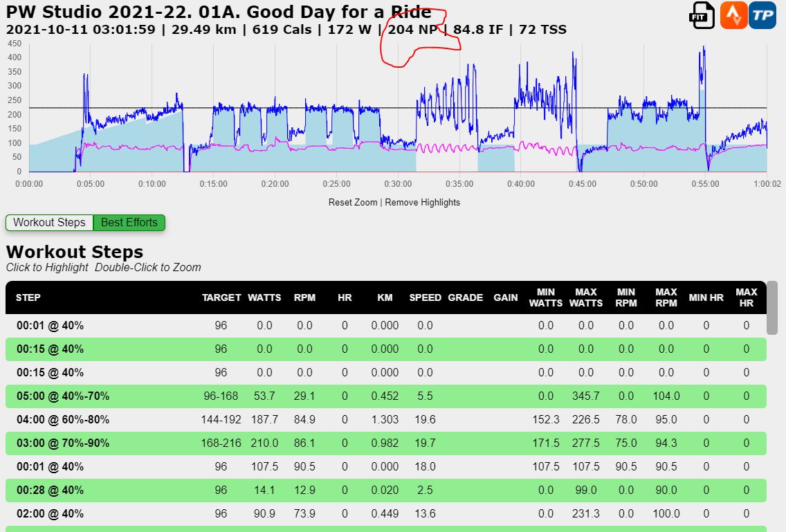Click the MAX WATTS column header

[x=585, y=297]
